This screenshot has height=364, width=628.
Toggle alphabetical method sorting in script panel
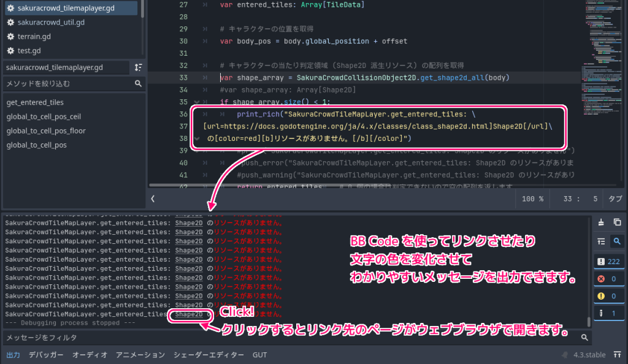[139, 66]
